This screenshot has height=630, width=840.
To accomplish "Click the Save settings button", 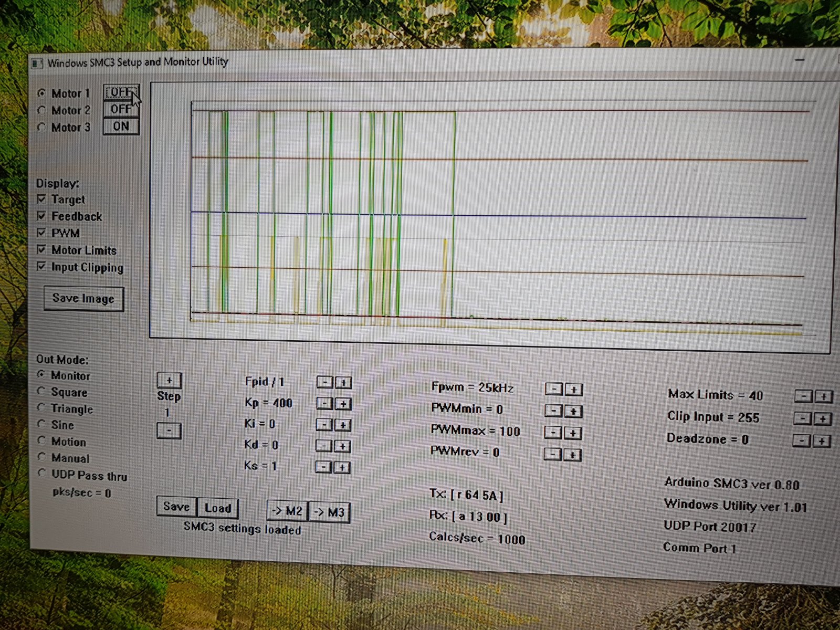I will click(x=177, y=507).
